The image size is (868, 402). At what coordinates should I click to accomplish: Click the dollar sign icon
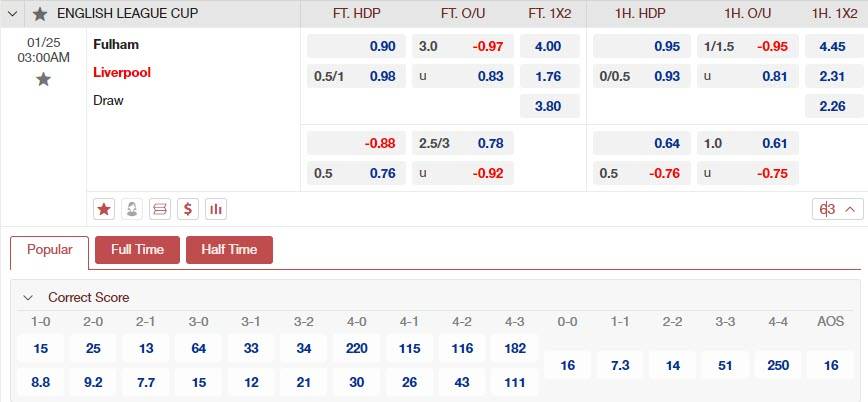click(188, 209)
